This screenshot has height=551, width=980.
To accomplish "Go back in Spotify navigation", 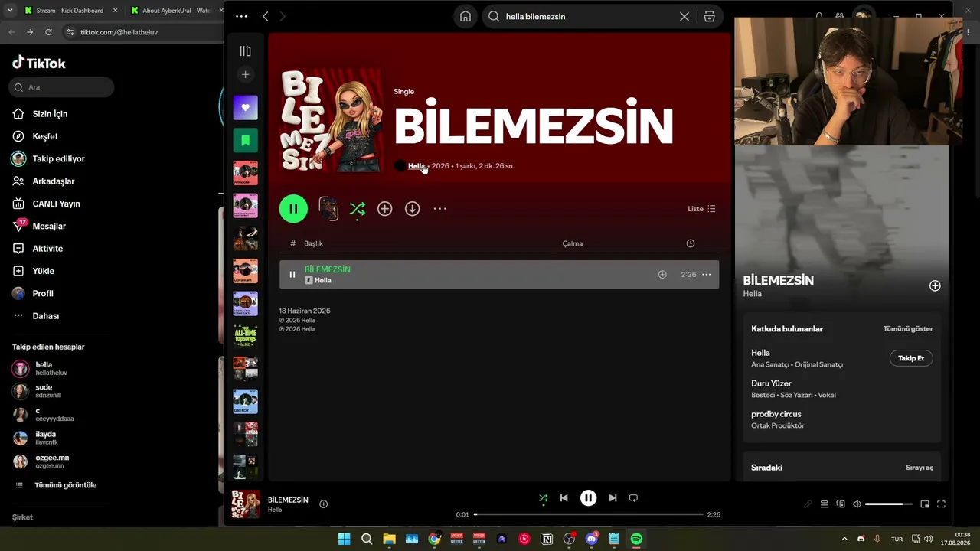I will coord(265,16).
